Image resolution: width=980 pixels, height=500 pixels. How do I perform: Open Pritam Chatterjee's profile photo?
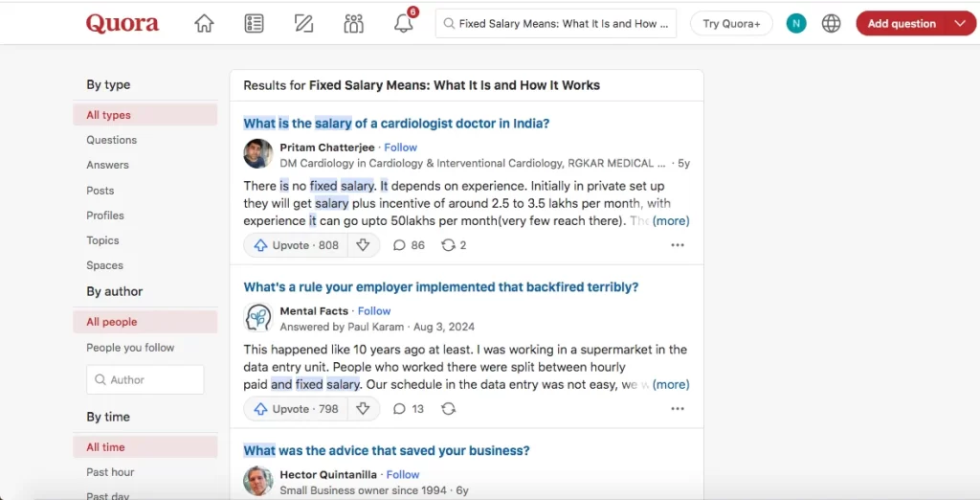tap(258, 154)
